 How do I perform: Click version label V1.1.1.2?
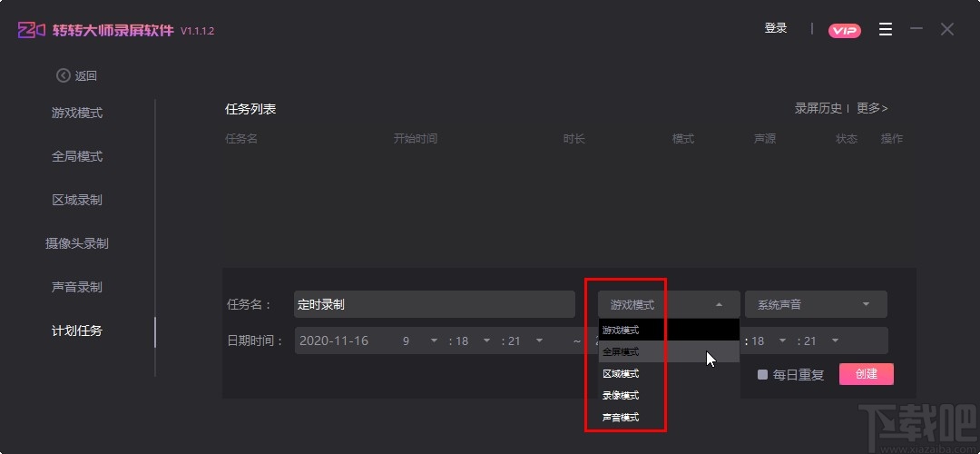198,31
